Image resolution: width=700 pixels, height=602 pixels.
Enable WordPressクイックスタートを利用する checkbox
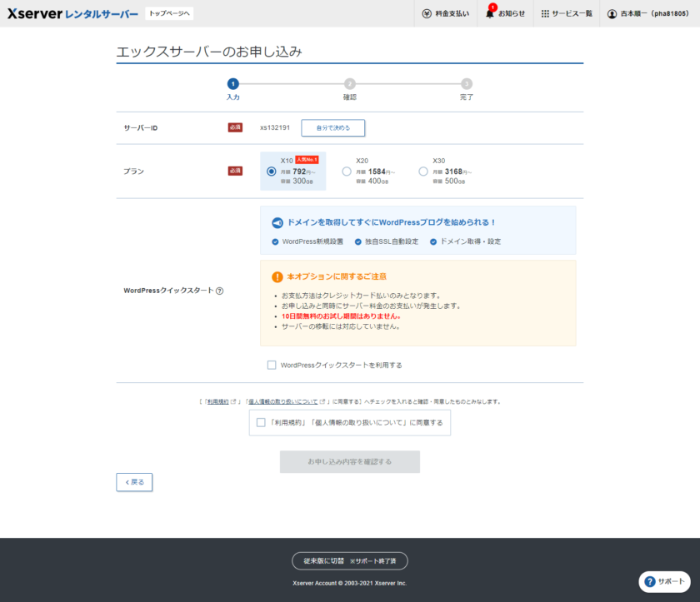pos(272,366)
